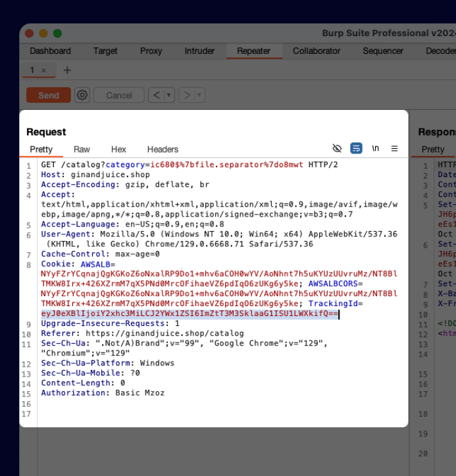
Task: Click the ic680$%7bfile.separator%7do8mwt parameter value
Action: pos(226,165)
